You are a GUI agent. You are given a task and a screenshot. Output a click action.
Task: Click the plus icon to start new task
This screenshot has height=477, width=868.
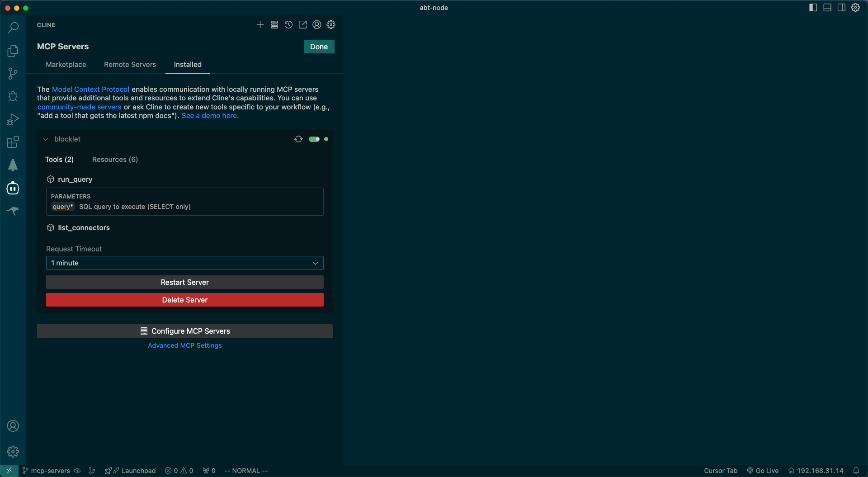click(x=260, y=25)
